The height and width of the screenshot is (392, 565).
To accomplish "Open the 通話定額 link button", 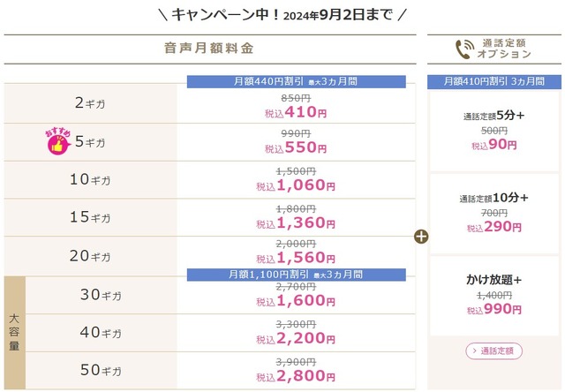I will [493, 351].
